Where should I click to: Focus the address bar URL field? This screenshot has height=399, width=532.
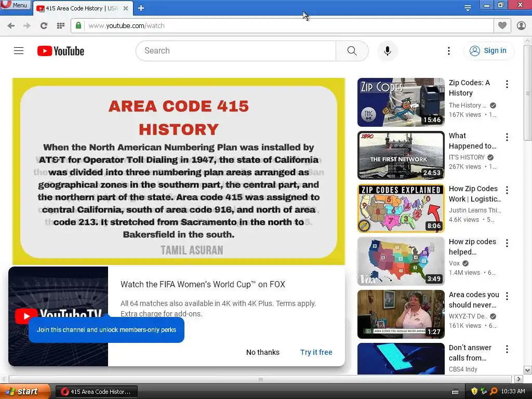point(288,26)
